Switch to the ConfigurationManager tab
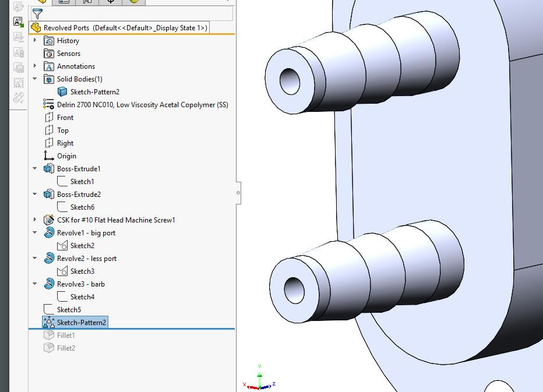The height and width of the screenshot is (392, 543). tap(86, 1)
